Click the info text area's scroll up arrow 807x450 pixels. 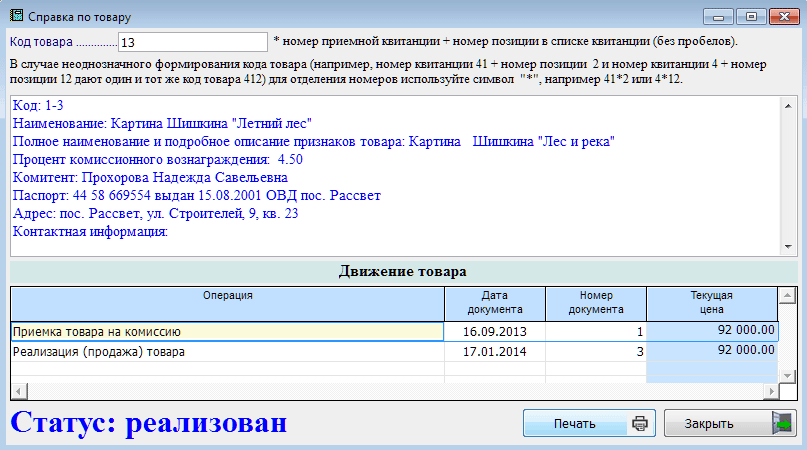(788, 106)
